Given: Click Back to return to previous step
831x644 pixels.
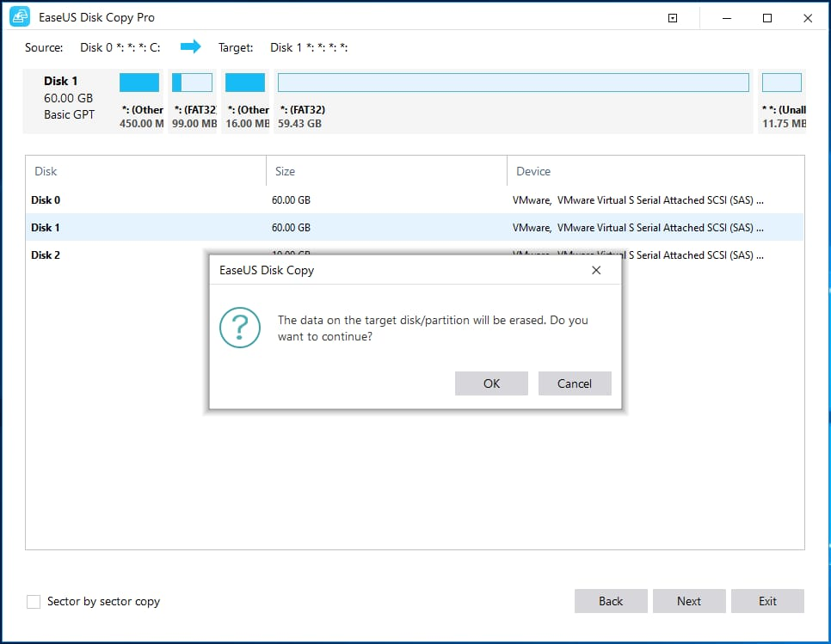Looking at the screenshot, I should (x=611, y=601).
